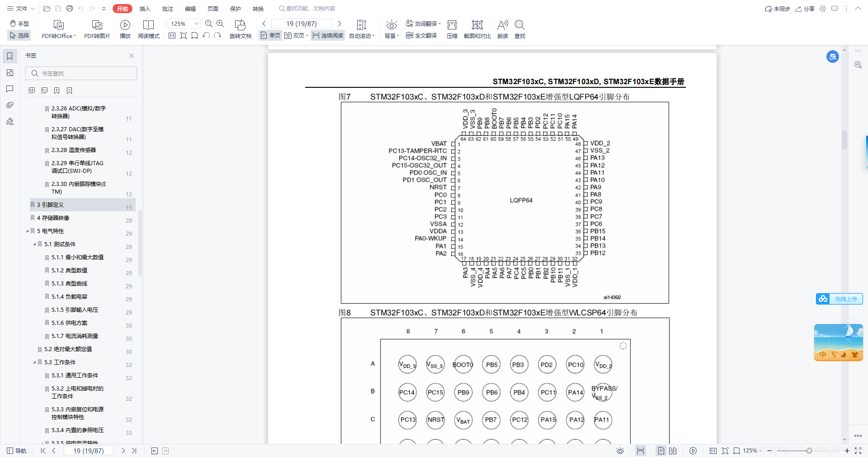Switch to the 插入 tab
Image resolution: width=868 pixels, height=457 pixels.
coord(145,9)
